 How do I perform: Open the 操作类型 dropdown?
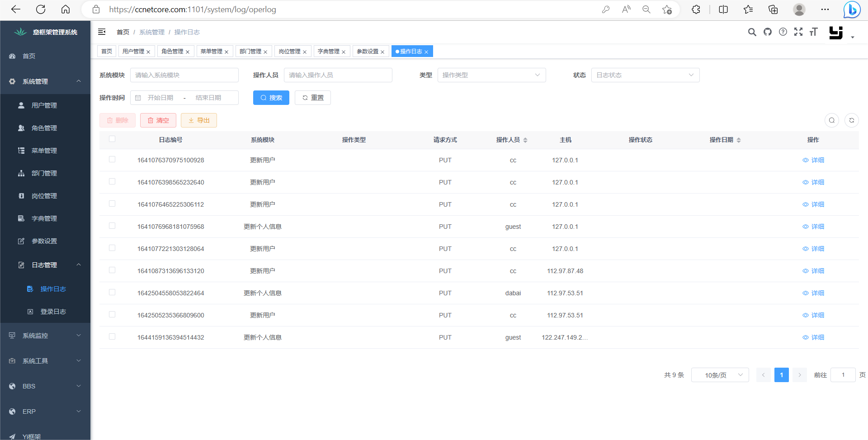(x=491, y=75)
